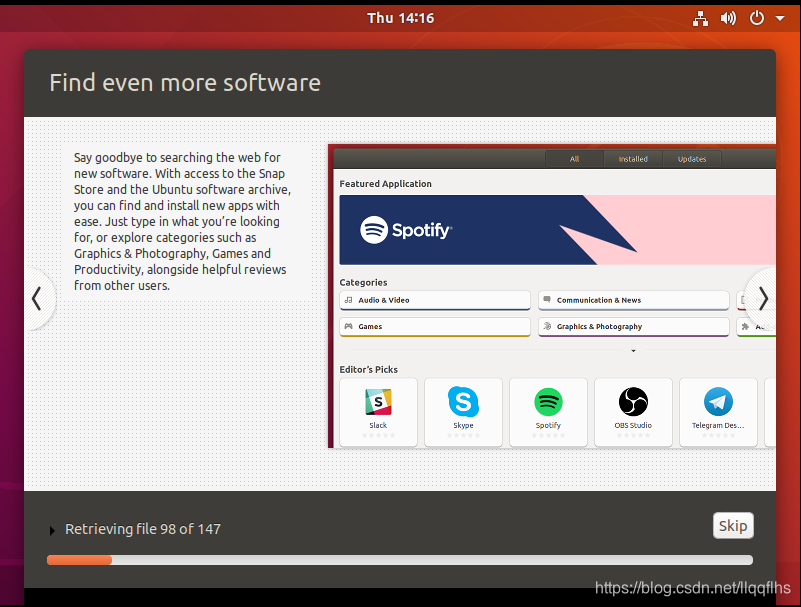
Task: Expand the installation details triangle
Action: point(52,530)
